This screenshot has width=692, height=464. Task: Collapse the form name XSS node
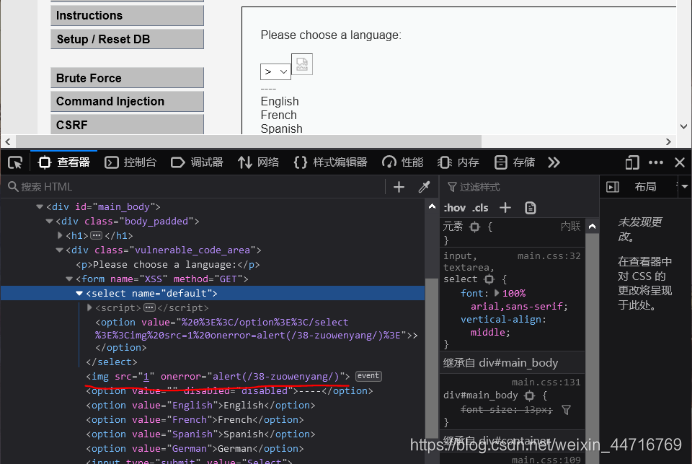(69, 279)
